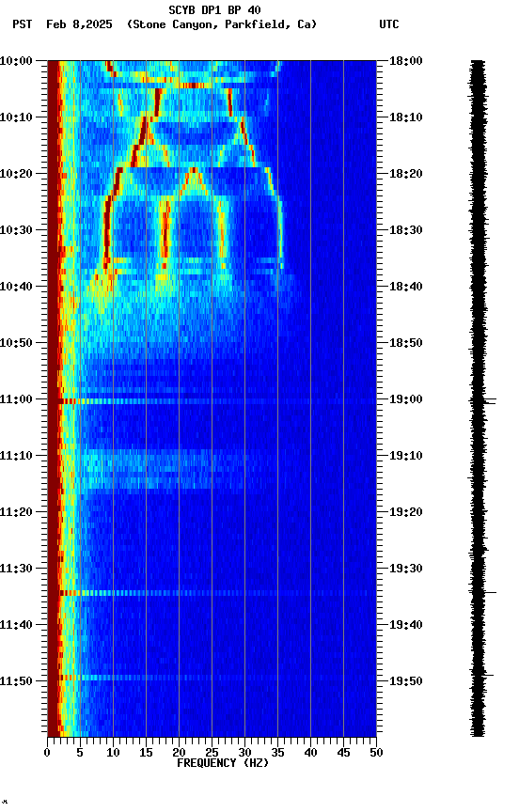Click the yellow spectral line near 27 Hz at 10:30
The width and height of the screenshot is (519, 812).
point(222,230)
